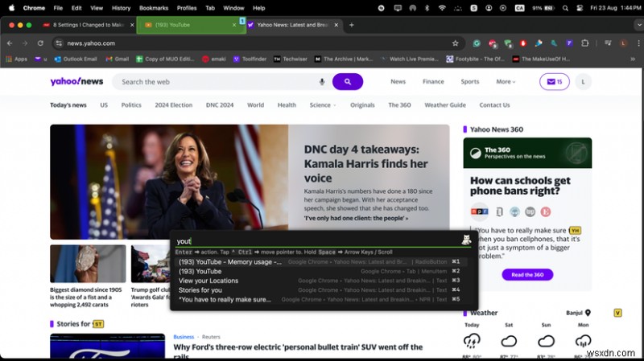
Task: Open the Bookmarks menu
Action: coord(154,8)
